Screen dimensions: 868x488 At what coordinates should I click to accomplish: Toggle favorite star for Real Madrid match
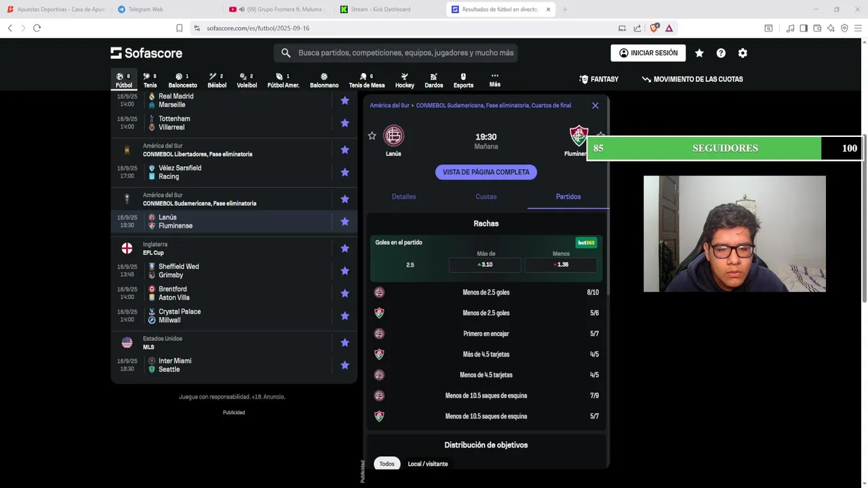click(x=344, y=100)
